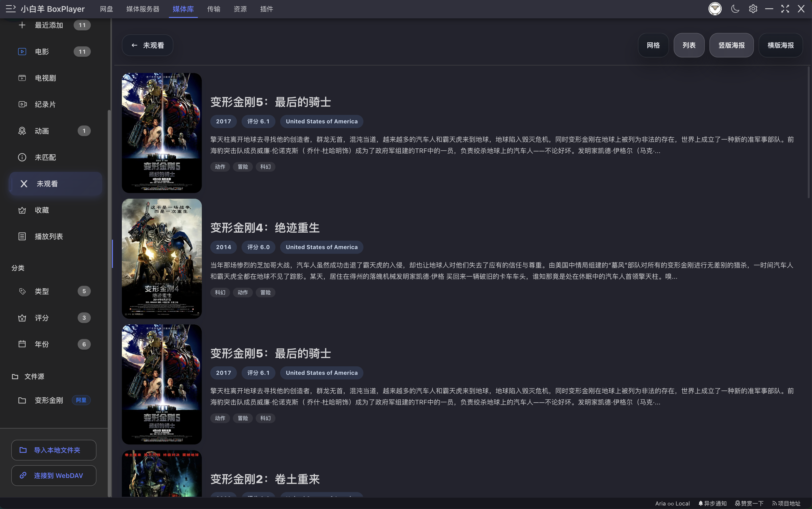Open the user avatar profile
The height and width of the screenshot is (509, 812).
715,9
